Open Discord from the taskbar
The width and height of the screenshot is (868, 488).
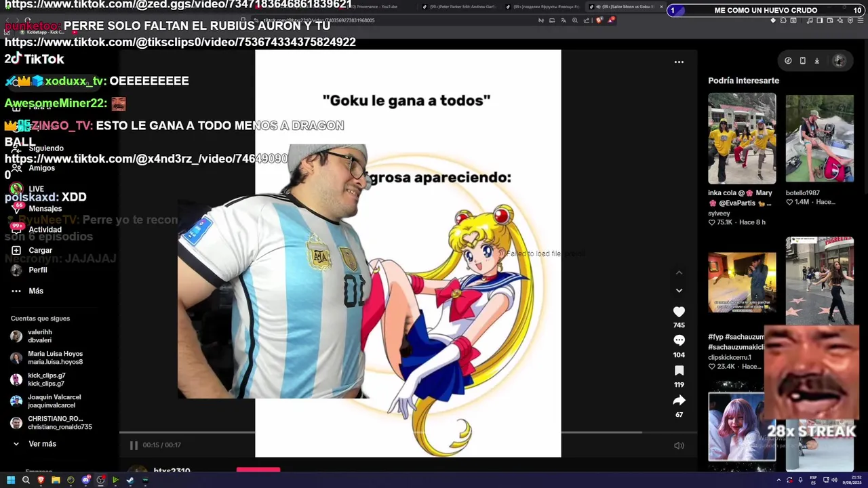(x=85, y=480)
